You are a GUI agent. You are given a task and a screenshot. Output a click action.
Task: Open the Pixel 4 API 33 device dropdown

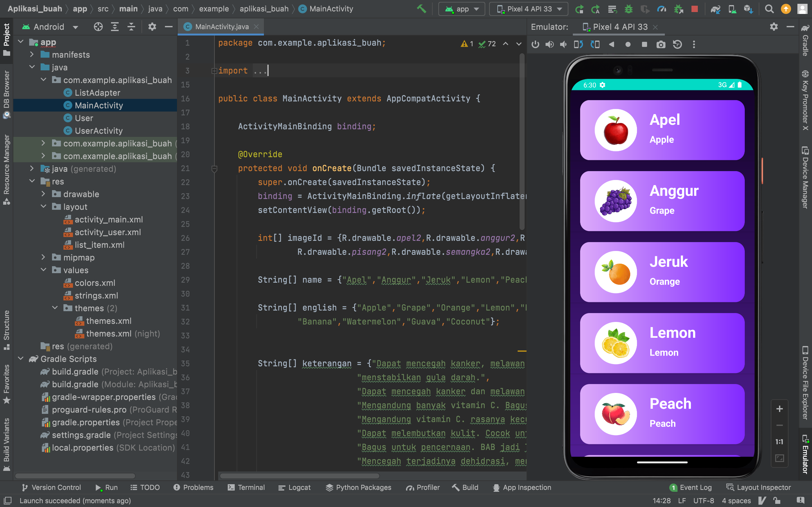pos(528,9)
